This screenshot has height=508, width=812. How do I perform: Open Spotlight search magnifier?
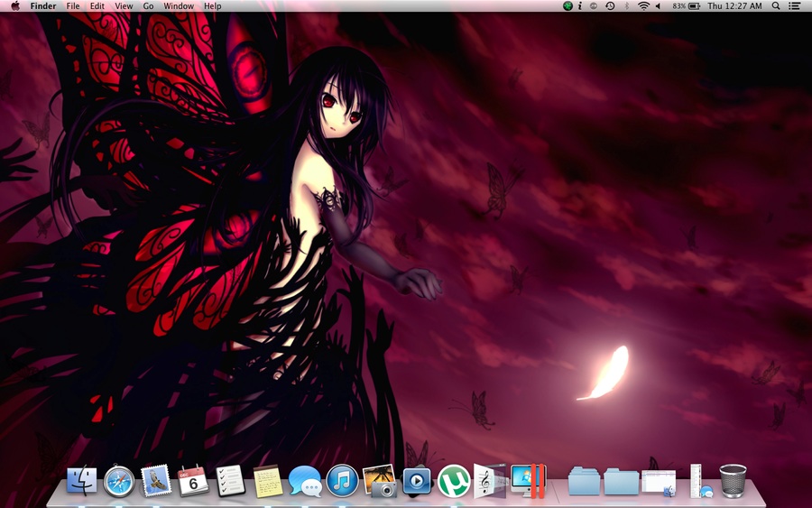[776, 6]
